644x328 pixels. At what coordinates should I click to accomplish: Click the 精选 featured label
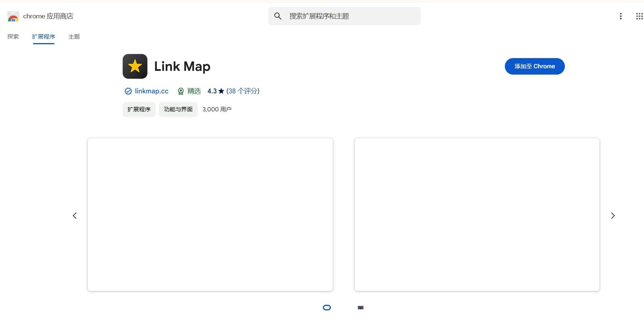pyautogui.click(x=194, y=91)
